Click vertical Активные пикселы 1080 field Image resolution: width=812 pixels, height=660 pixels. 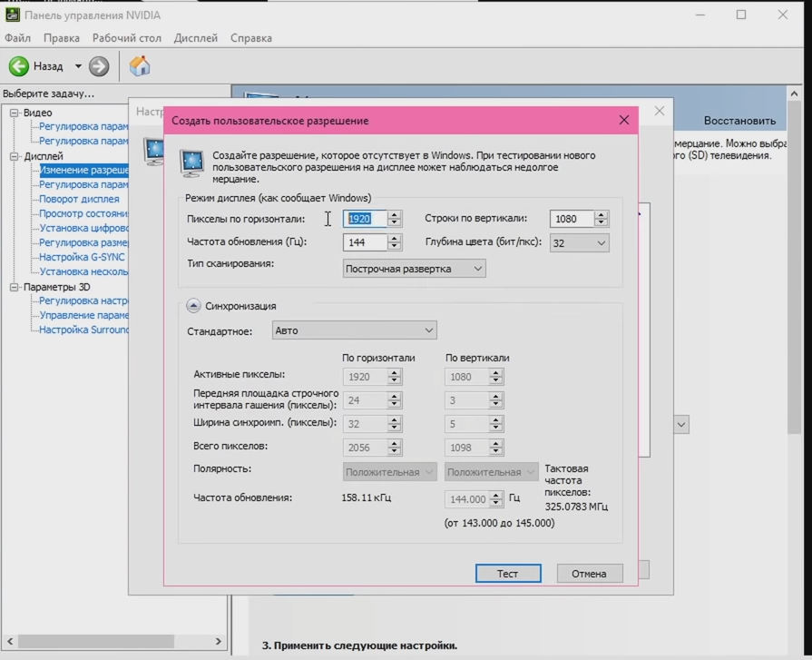(466, 377)
